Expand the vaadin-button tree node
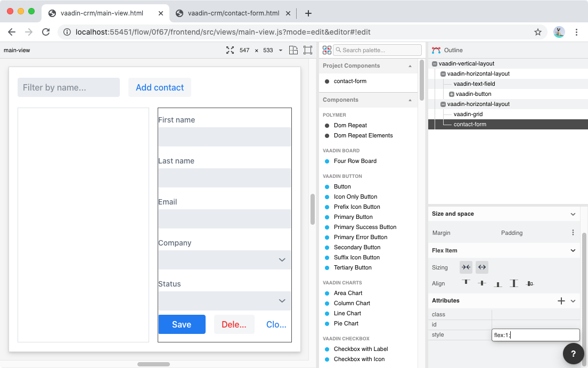This screenshot has width=588, height=368. (x=452, y=94)
